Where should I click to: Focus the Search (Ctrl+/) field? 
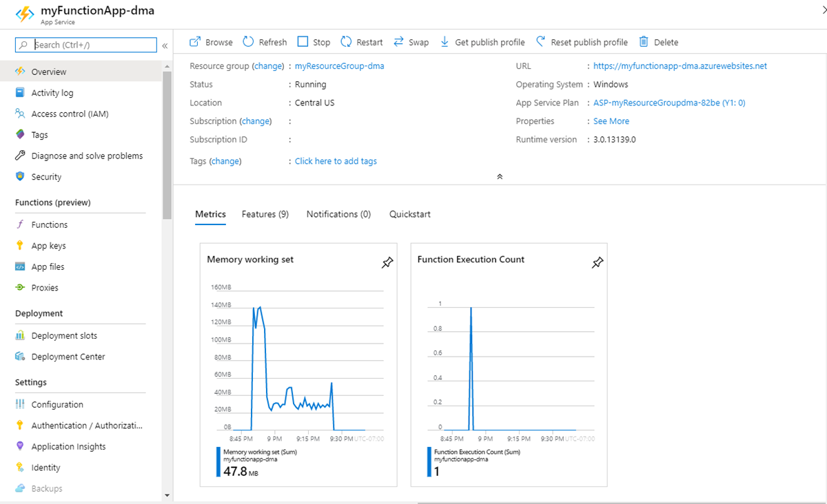click(86, 45)
